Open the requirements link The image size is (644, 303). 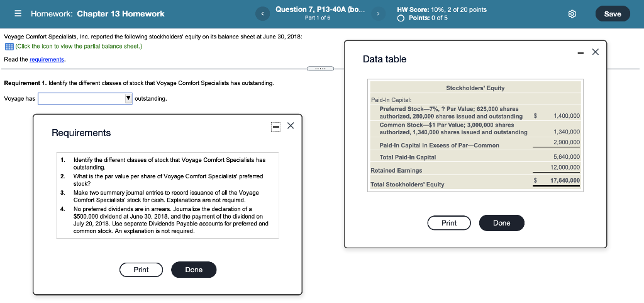coord(47,60)
